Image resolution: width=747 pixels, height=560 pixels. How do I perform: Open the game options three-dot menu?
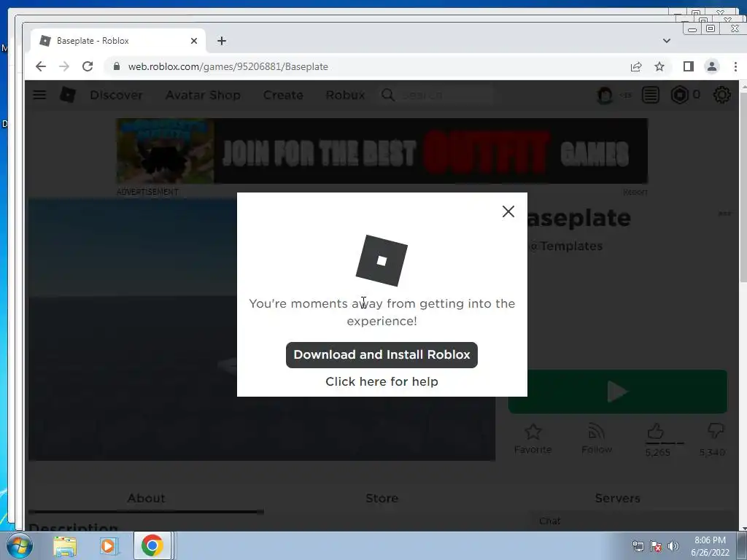(724, 214)
